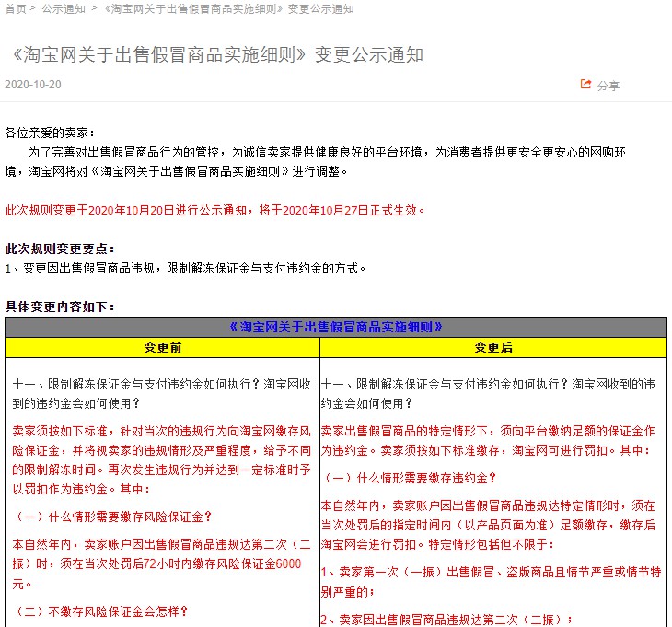Click the red sentence about 2020年10月27日正式生效
Screen dimensions: 672x627
point(214,210)
